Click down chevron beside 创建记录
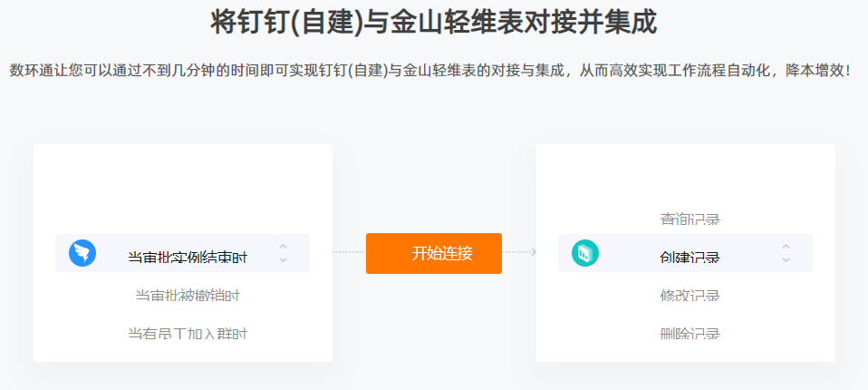The image size is (868, 390). (786, 259)
